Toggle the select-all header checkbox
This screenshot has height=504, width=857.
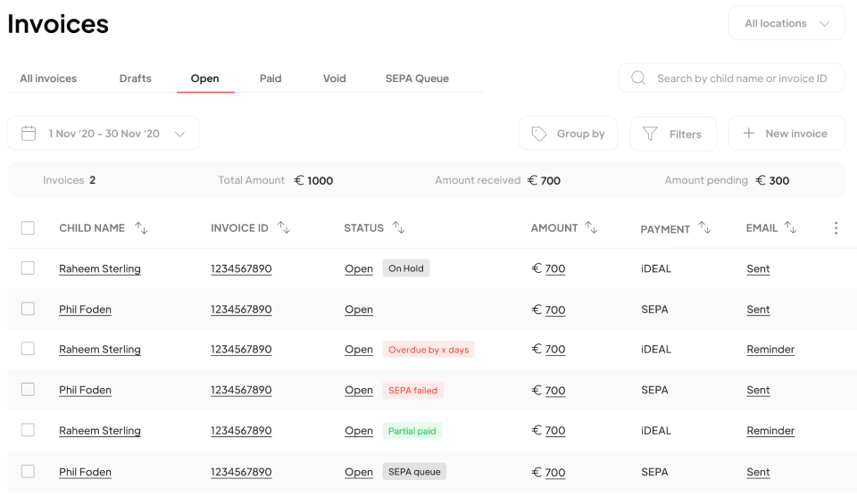[28, 227]
